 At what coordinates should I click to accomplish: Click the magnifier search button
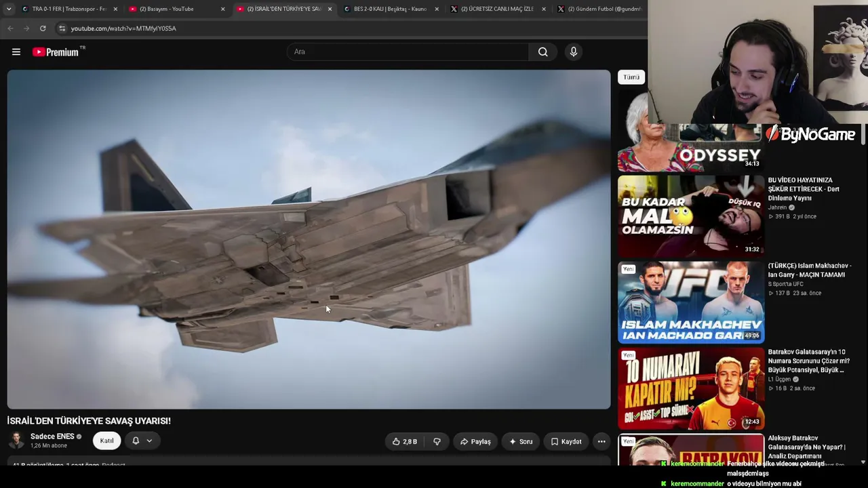click(x=542, y=52)
